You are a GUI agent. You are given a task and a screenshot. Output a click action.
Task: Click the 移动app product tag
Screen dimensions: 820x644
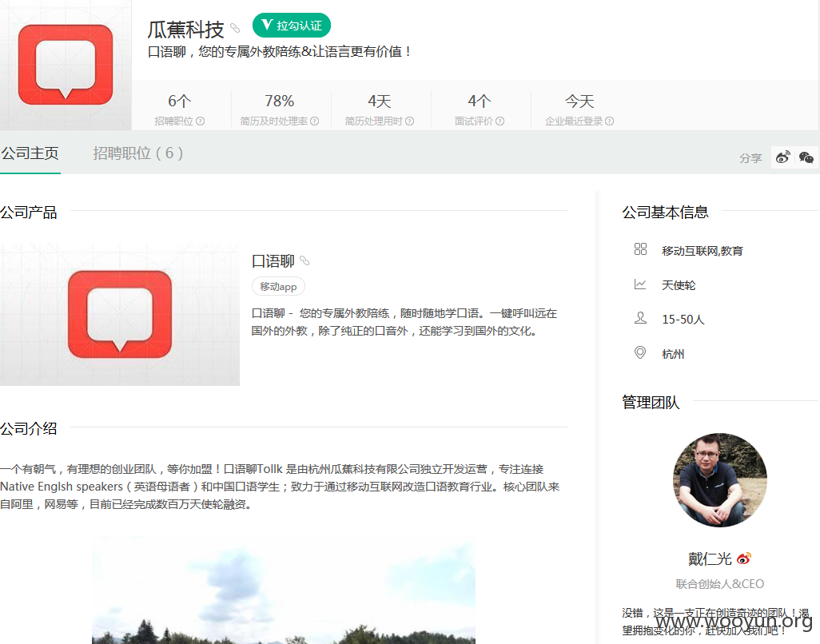278,287
